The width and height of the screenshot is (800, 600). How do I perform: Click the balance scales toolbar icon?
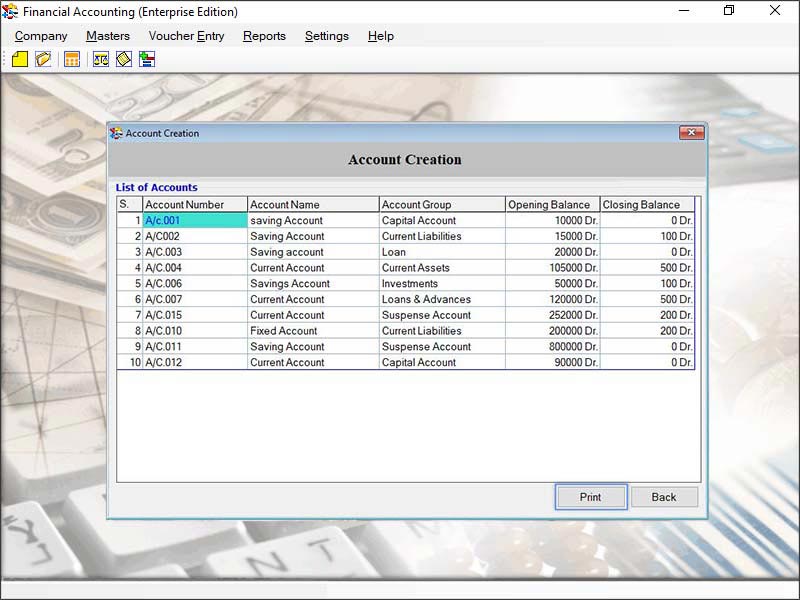[101, 59]
